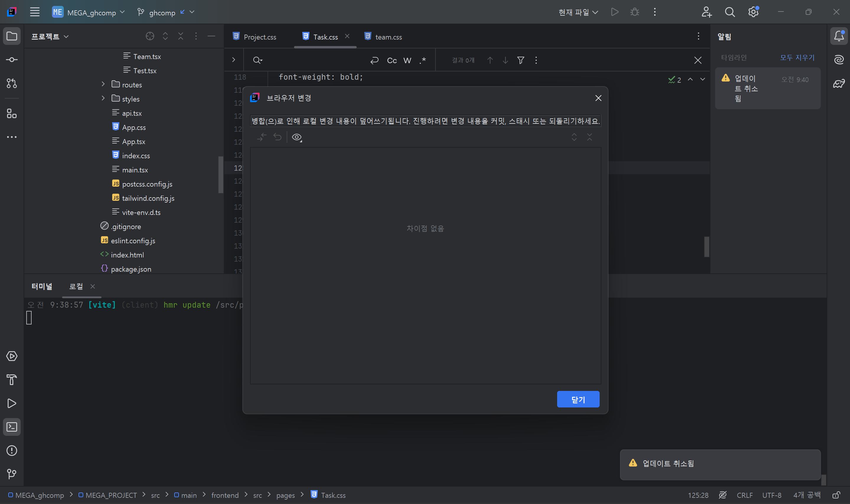Open the Services tool window icon
Image resolution: width=850 pixels, height=504 pixels.
(12, 356)
